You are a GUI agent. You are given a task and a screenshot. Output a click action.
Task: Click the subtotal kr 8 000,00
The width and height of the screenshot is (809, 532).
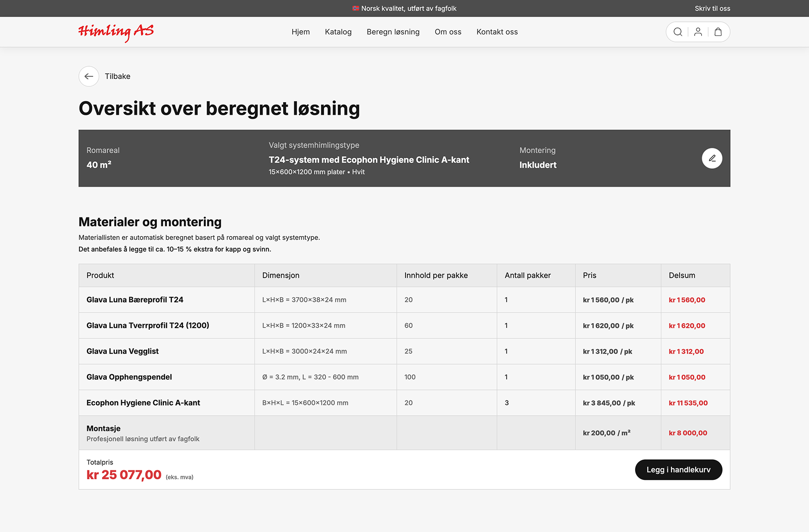tap(688, 433)
